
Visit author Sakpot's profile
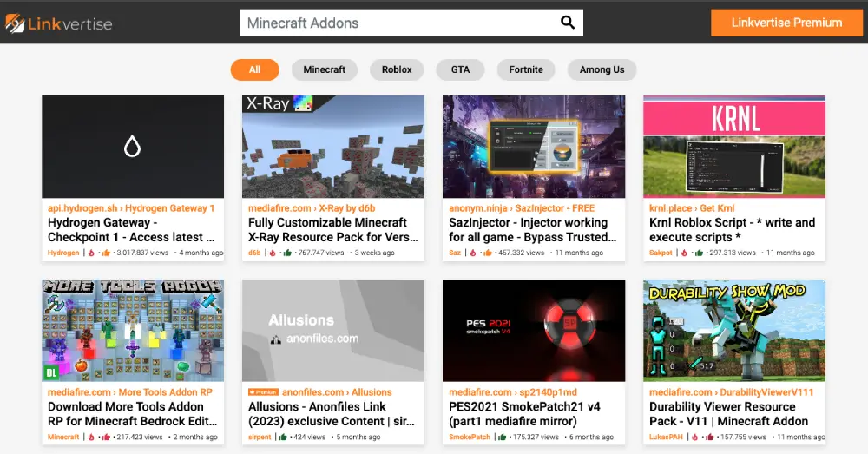pyautogui.click(x=661, y=253)
